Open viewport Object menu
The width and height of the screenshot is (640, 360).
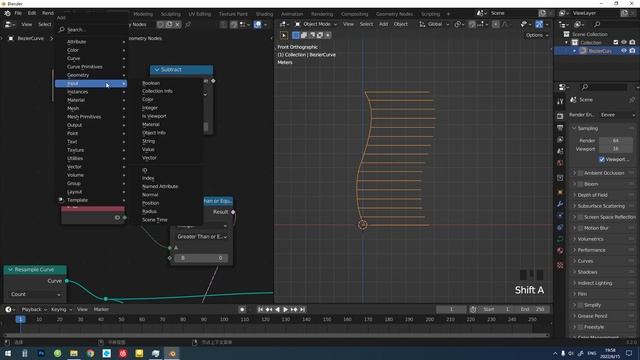400,24
